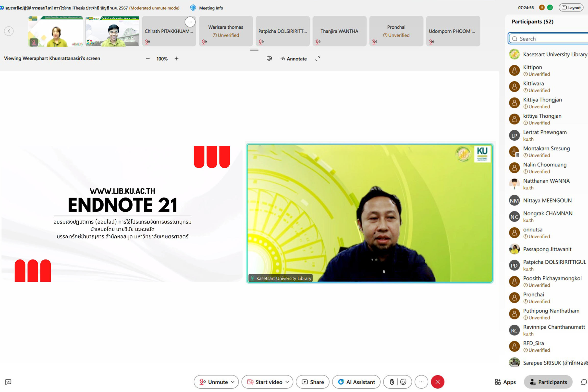Toggle closed captions icon
The image size is (588, 392).
point(8,382)
